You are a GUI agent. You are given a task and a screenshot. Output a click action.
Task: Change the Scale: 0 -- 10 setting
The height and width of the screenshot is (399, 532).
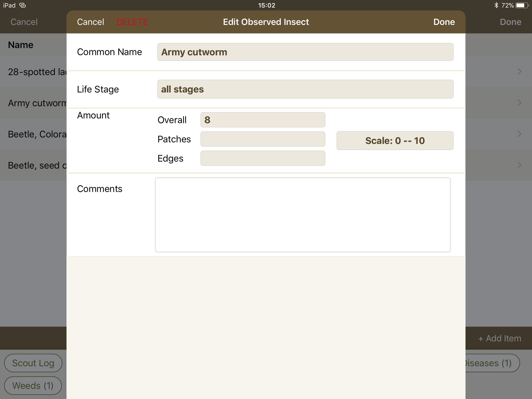[x=395, y=140]
